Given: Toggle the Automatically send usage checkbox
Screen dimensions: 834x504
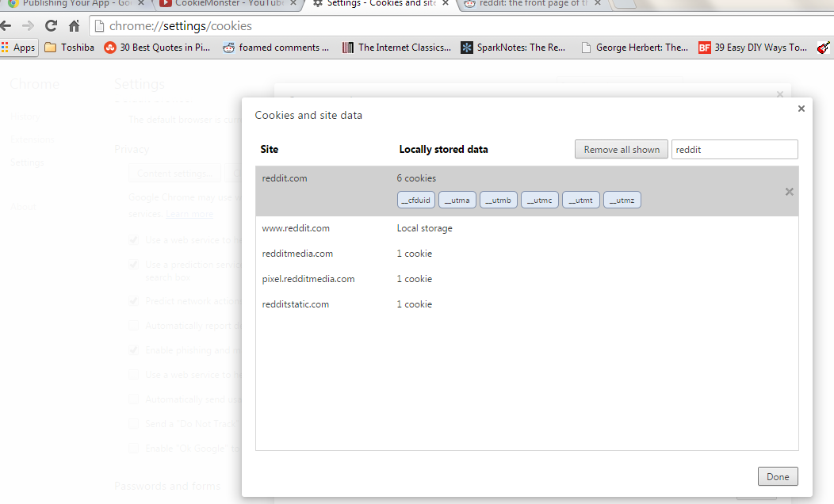Looking at the screenshot, I should click(133, 399).
